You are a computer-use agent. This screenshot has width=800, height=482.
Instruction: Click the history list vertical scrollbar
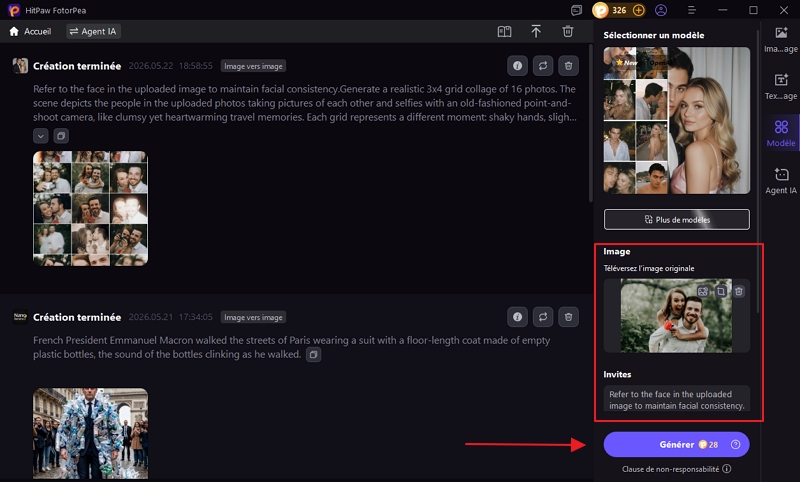point(591,122)
